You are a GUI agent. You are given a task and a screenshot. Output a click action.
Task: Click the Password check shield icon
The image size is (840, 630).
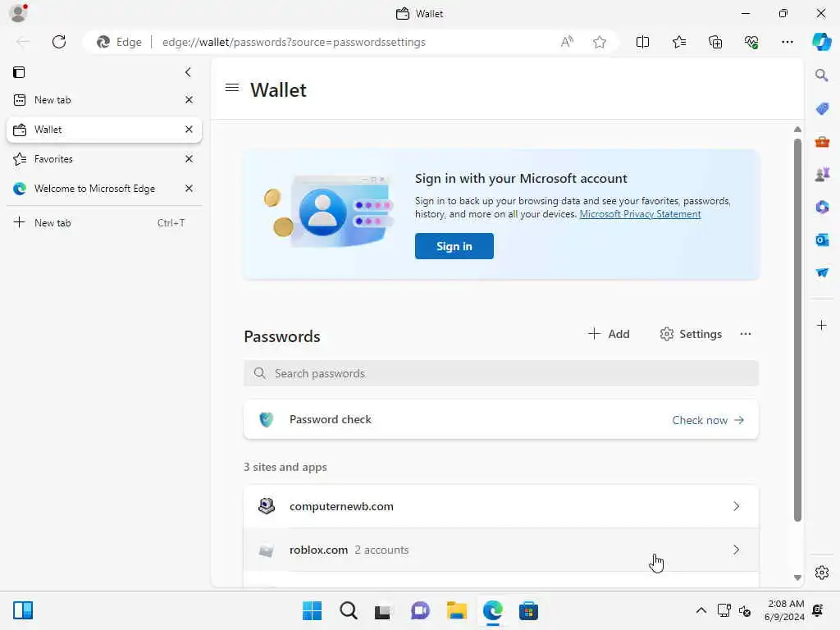click(267, 419)
